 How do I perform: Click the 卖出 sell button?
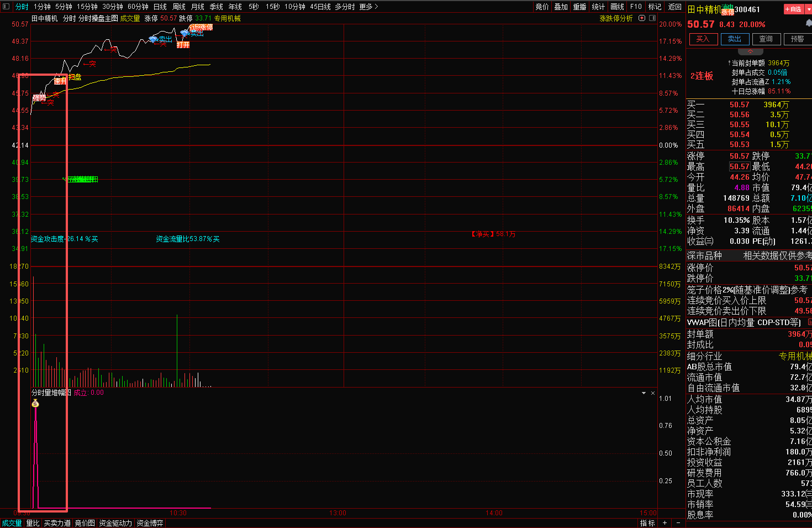pyautogui.click(x=735, y=39)
